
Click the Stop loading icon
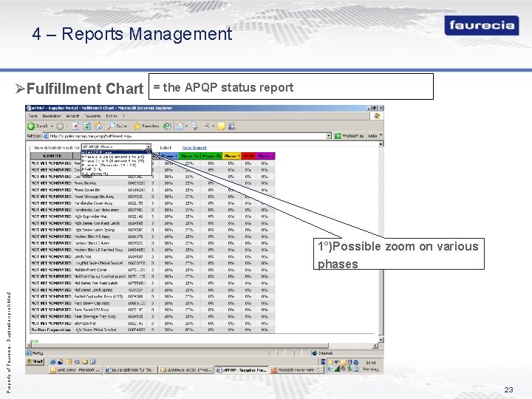[x=76, y=126]
